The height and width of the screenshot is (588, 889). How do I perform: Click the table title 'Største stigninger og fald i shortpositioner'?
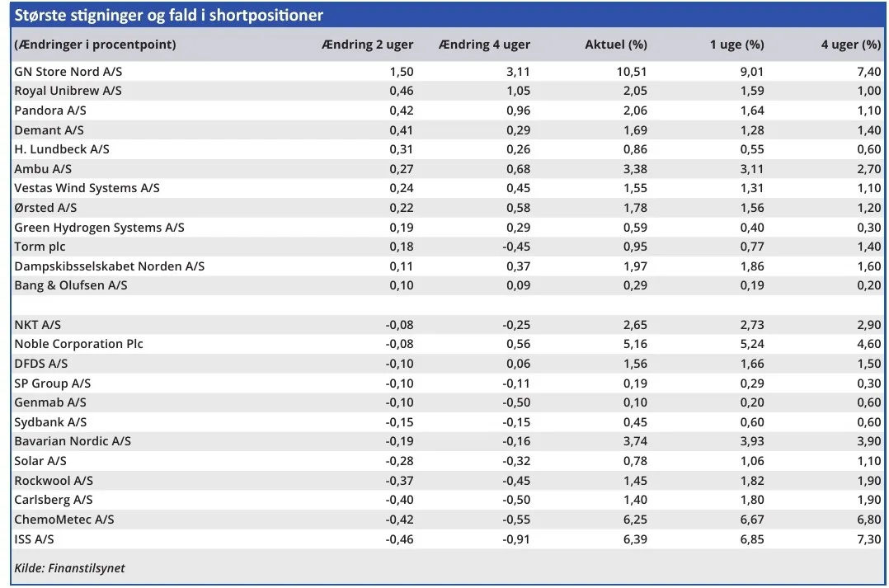(x=169, y=16)
